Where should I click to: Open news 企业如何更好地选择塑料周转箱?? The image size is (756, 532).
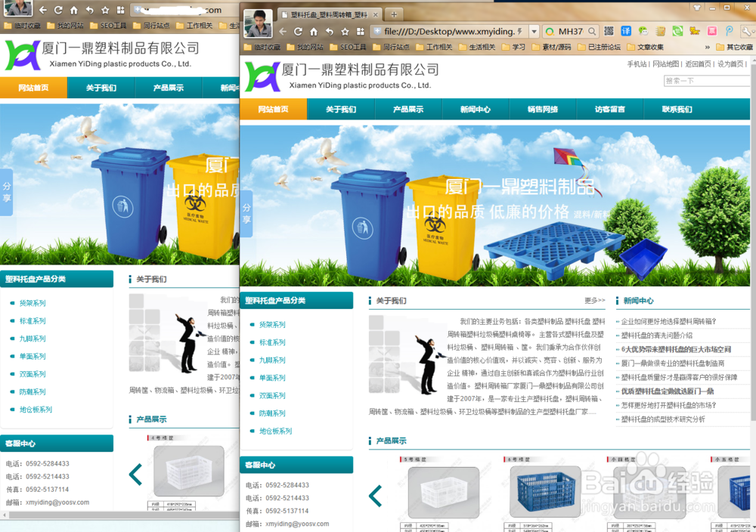(669, 321)
